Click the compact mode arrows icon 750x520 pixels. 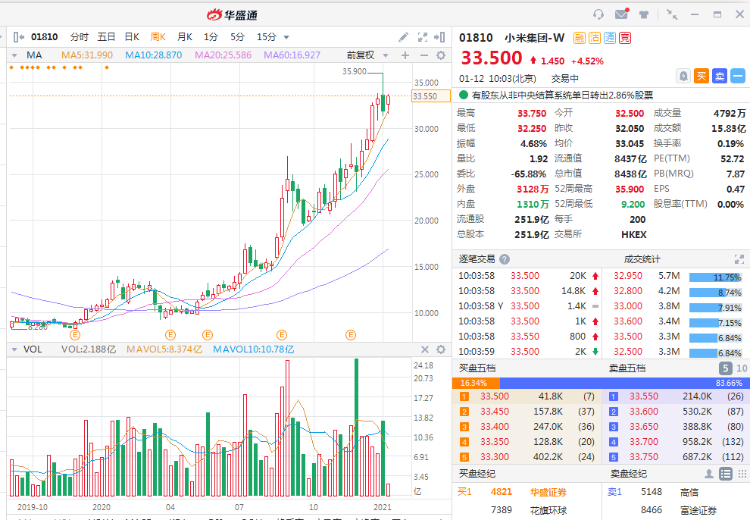point(672,14)
